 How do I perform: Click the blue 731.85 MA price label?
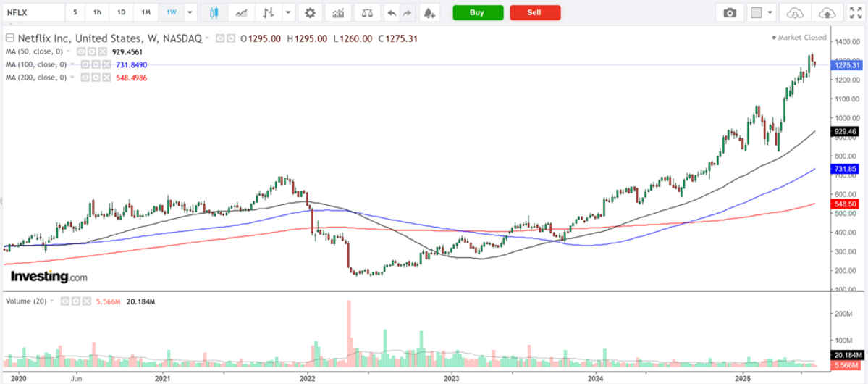[x=846, y=169]
